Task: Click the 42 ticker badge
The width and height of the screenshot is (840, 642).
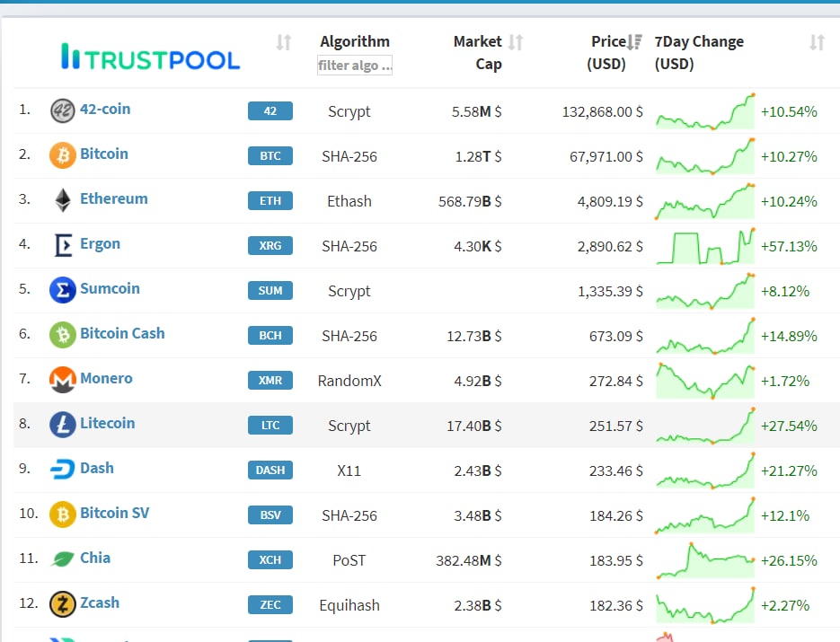Action: [270, 110]
